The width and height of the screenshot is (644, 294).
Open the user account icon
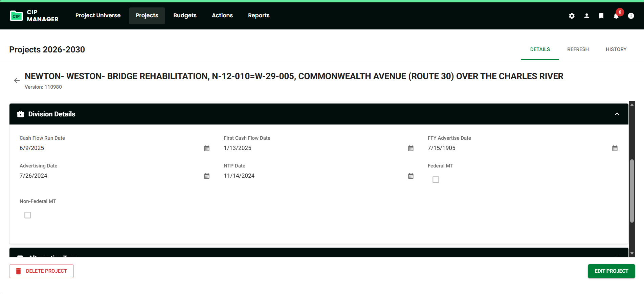coord(586,16)
